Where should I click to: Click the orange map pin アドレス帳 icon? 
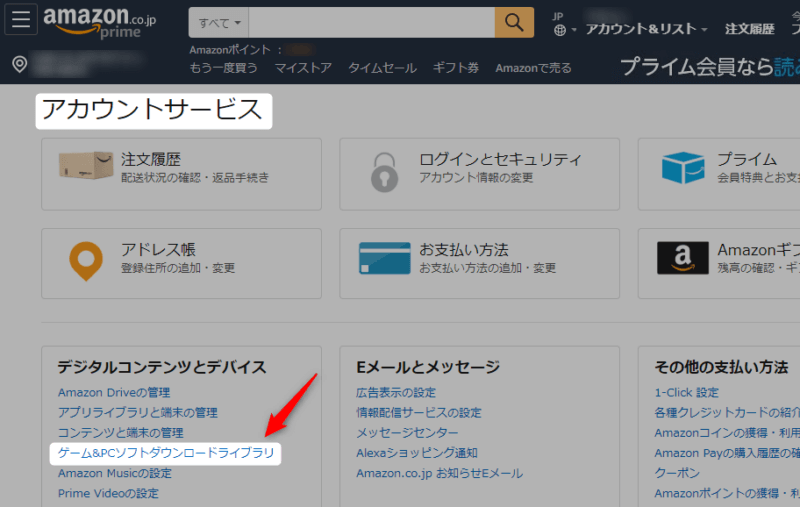pos(86,261)
